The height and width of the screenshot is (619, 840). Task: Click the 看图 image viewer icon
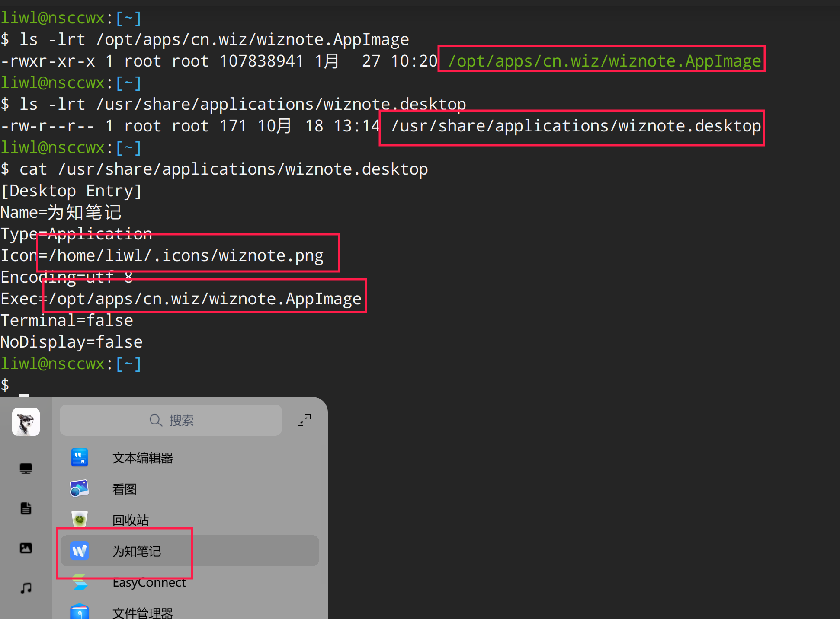coord(80,489)
